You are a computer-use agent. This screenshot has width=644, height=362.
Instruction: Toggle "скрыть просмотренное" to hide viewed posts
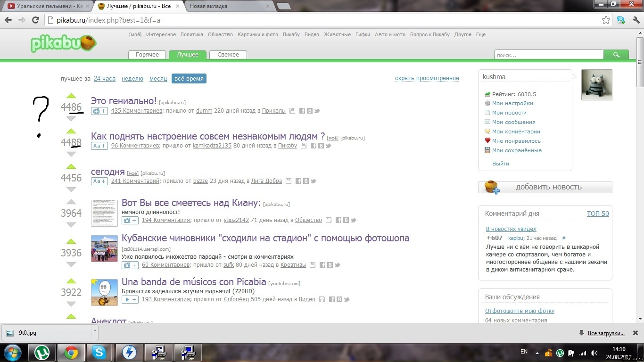427,78
